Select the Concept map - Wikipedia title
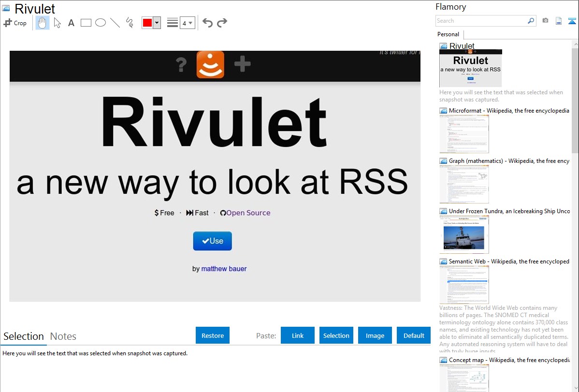The height and width of the screenshot is (392, 579). coord(509,360)
